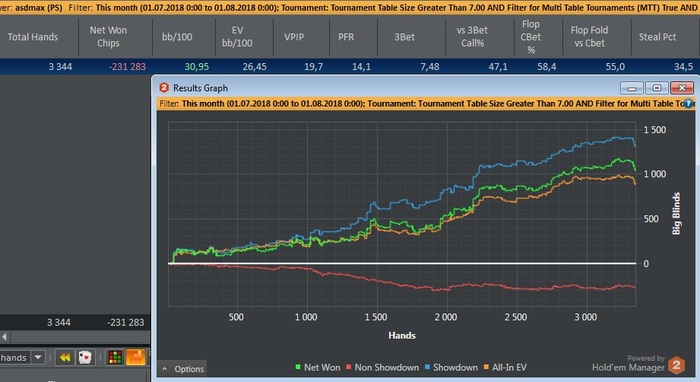Click the replay hands rewind icon

65,357
